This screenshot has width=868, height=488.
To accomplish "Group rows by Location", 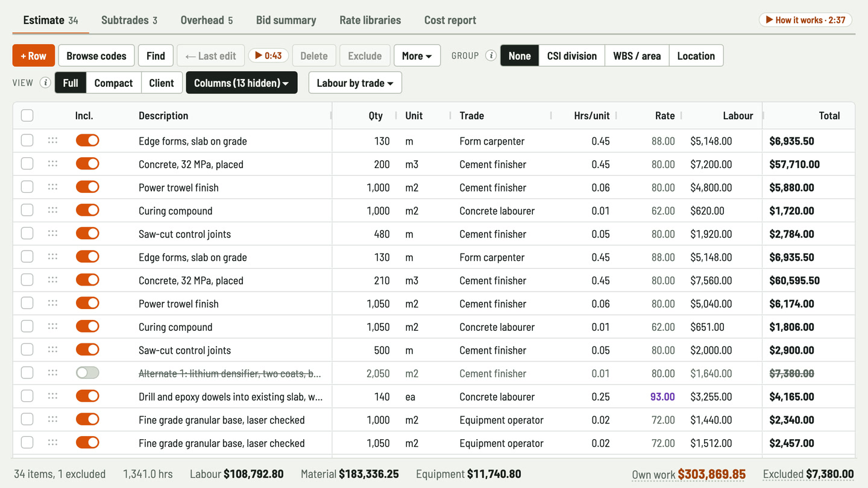I will pyautogui.click(x=696, y=56).
